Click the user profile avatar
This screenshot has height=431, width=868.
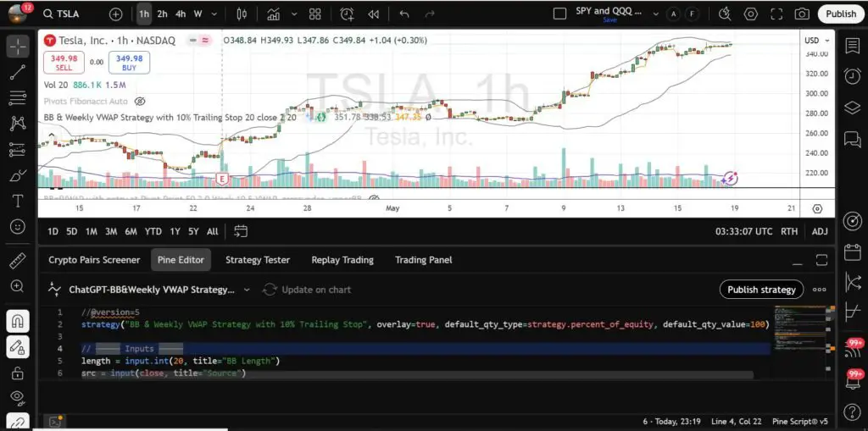point(18,14)
